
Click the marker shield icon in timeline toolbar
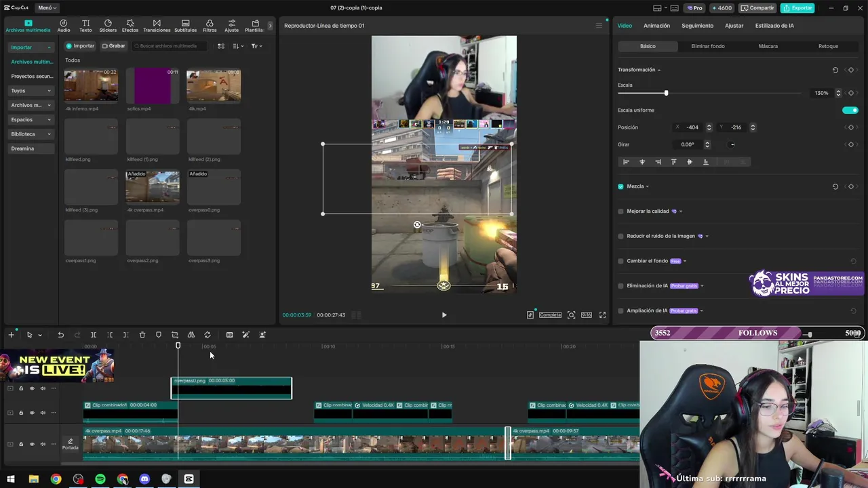(159, 335)
